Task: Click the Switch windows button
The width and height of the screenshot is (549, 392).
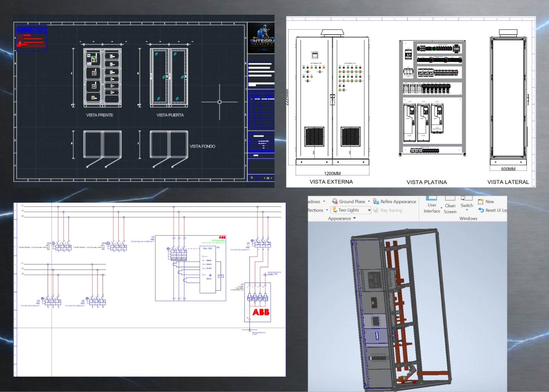Action: [x=467, y=204]
